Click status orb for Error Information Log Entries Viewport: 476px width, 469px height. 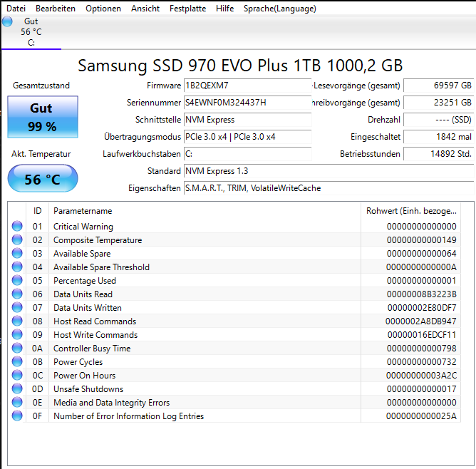(17, 416)
